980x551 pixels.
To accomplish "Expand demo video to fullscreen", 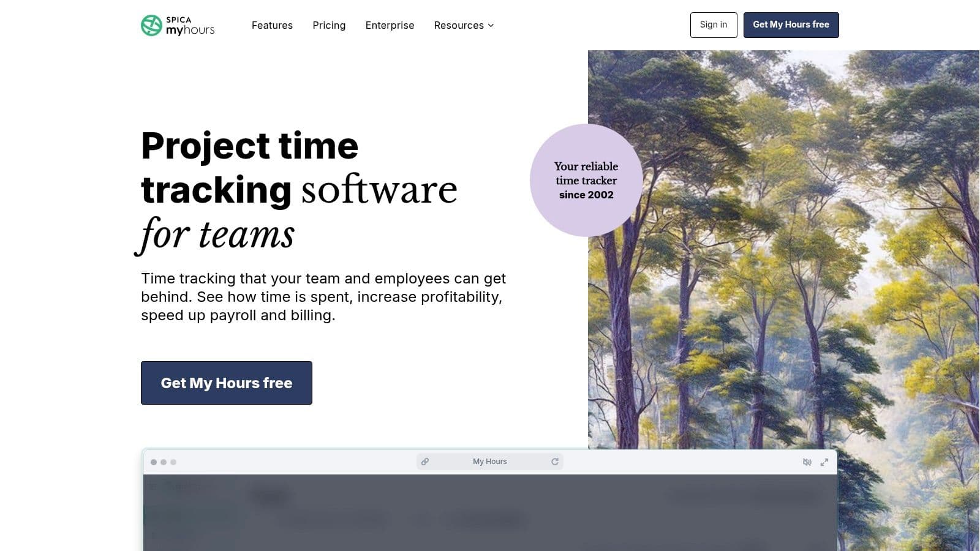I will coord(824,462).
